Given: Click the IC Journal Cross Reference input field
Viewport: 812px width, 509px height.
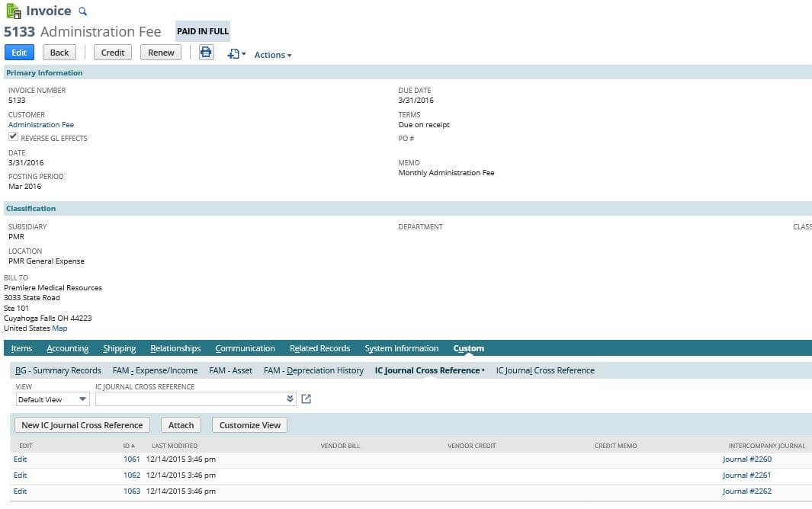Looking at the screenshot, I should 189,399.
